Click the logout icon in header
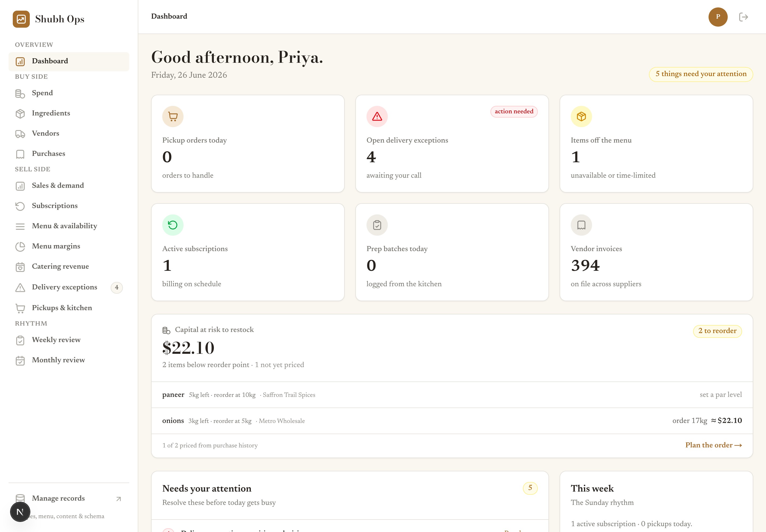 point(743,17)
